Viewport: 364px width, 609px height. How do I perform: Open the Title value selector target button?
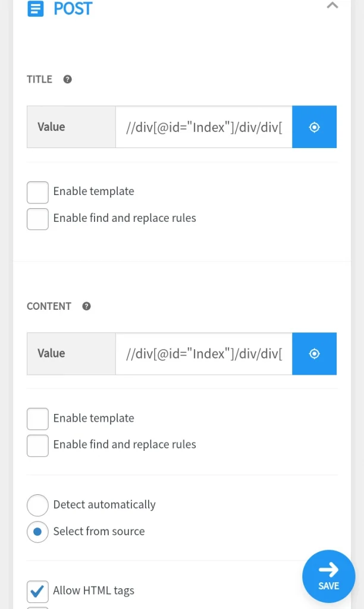[314, 127]
